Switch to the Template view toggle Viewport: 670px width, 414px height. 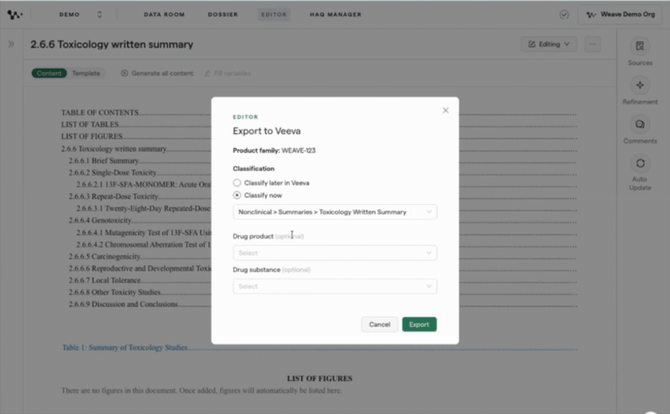point(86,73)
